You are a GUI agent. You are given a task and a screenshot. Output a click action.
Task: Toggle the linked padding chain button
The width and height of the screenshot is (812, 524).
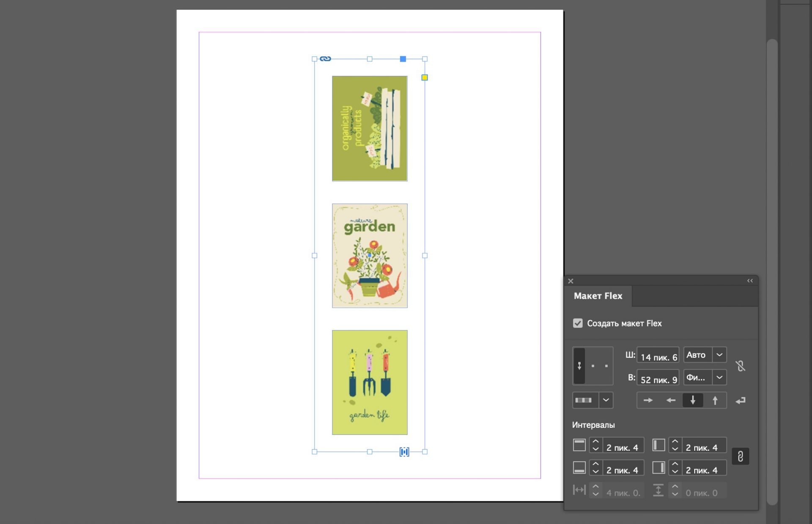point(741,456)
